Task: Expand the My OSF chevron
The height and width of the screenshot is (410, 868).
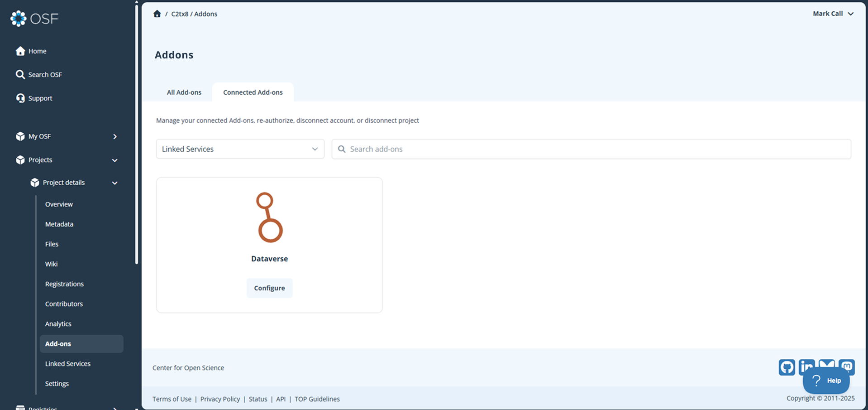Action: click(x=115, y=136)
